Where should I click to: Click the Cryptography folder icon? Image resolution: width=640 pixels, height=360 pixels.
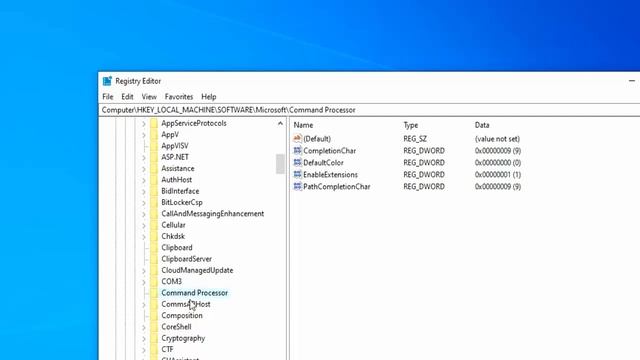pyautogui.click(x=154, y=338)
